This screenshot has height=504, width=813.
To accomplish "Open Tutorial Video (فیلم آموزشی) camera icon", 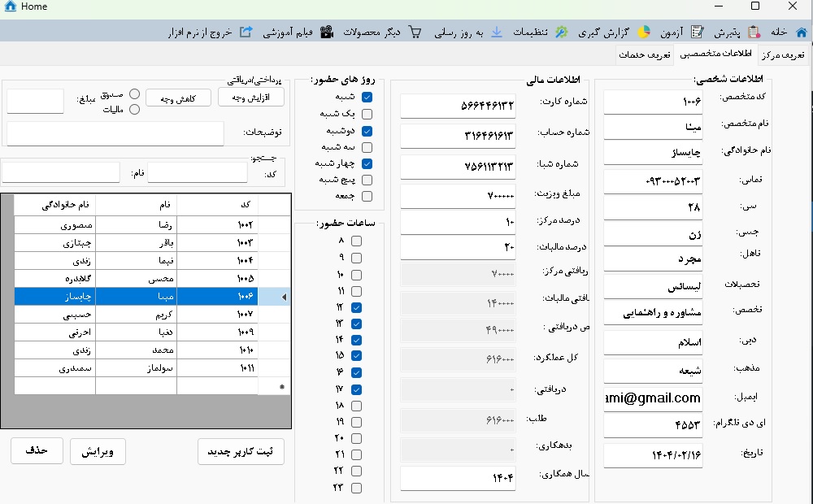I will tap(327, 33).
